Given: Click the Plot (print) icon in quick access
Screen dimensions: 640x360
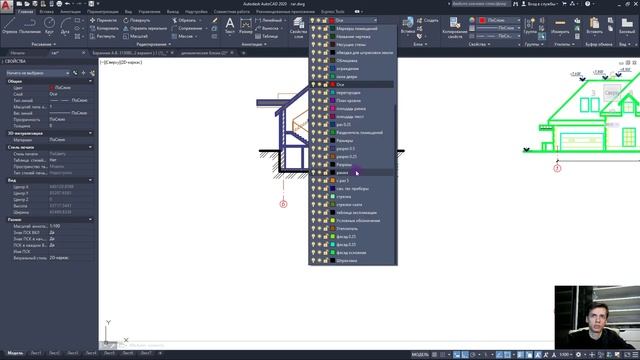Looking at the screenshot, I should click(x=59, y=4).
